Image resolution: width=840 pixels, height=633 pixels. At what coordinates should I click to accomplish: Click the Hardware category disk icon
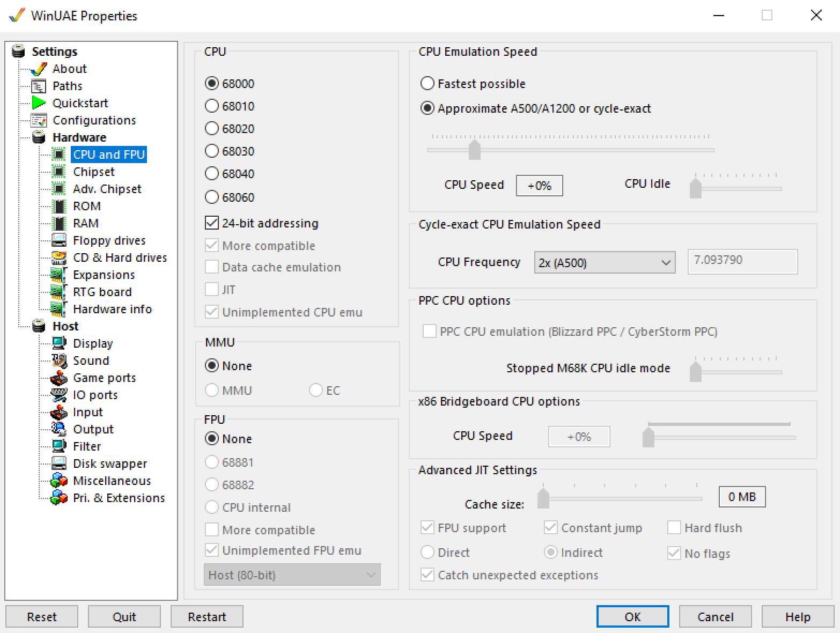(x=39, y=137)
